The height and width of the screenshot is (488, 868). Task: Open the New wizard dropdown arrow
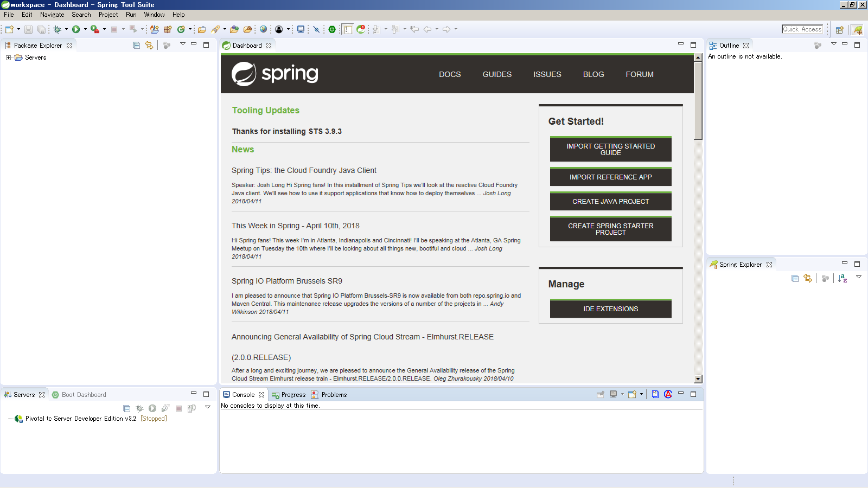[x=19, y=29]
